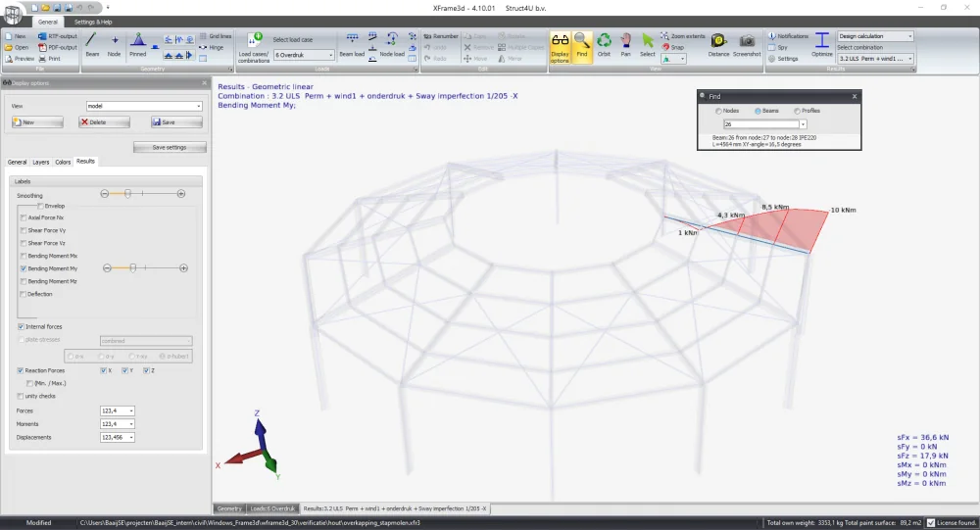980x530 pixels.
Task: Select the Node load tool
Action: tap(392, 45)
